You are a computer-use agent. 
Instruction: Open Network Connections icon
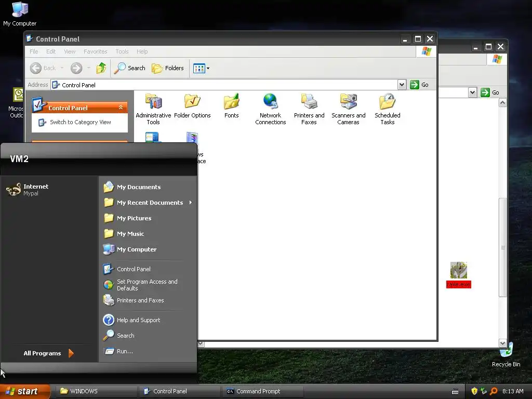coord(270,109)
